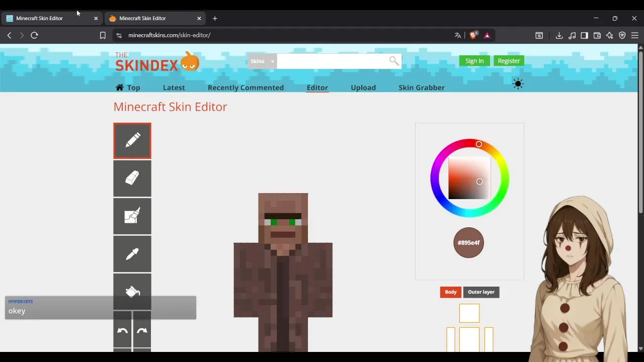Click the villager skin 3D preview

tap(283, 271)
